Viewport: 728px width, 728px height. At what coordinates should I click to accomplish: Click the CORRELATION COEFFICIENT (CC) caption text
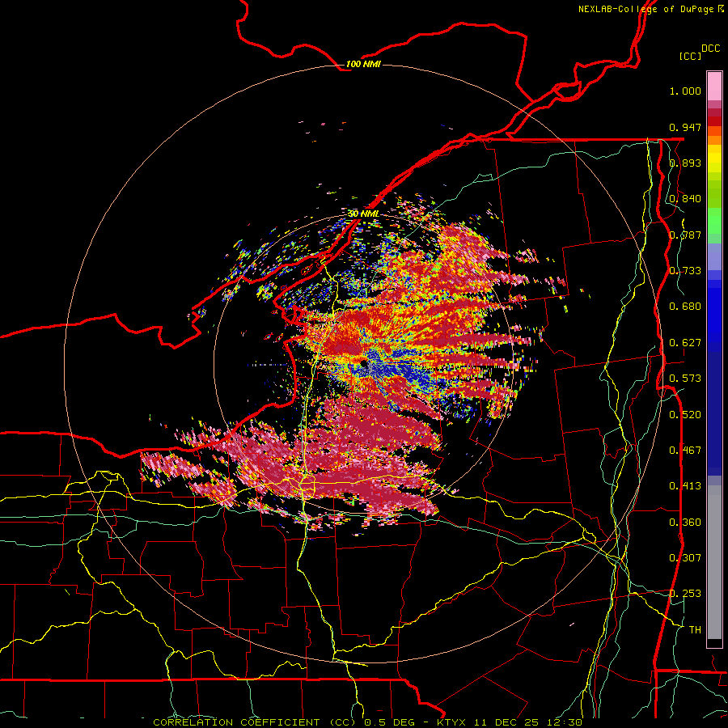tap(255, 722)
